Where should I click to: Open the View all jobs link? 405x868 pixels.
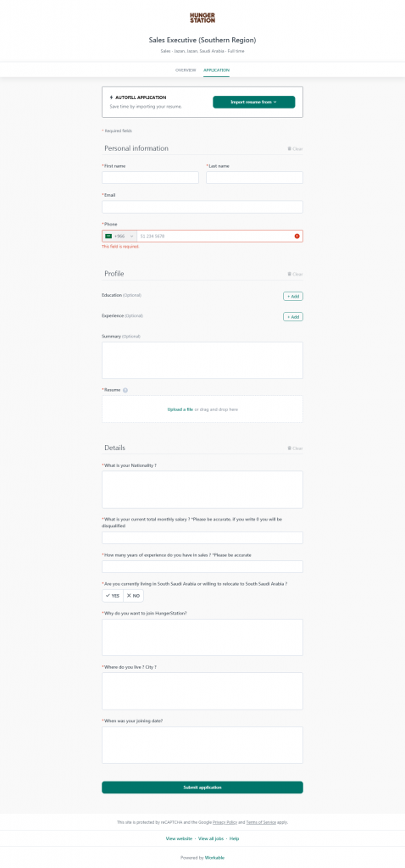211,838
